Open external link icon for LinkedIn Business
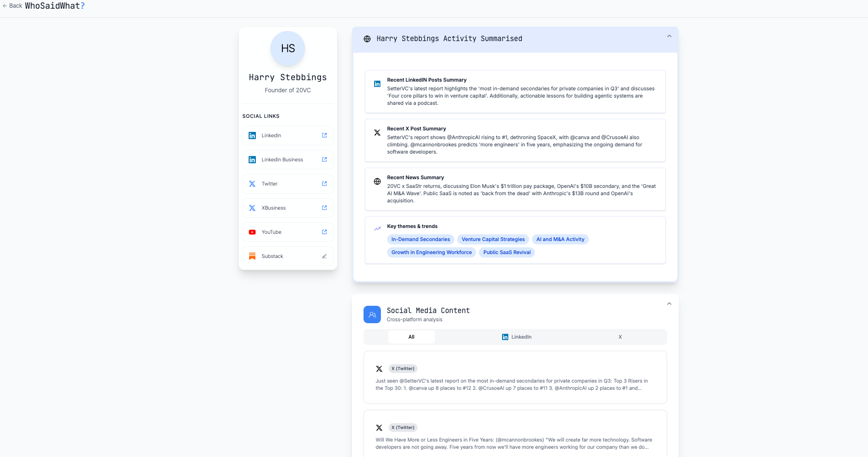868x457 pixels. tap(324, 159)
